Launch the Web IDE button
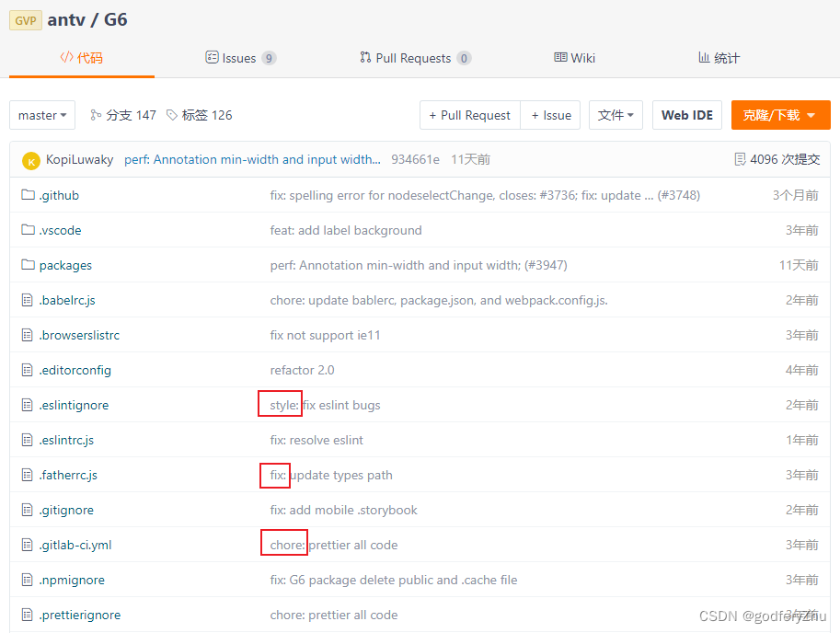This screenshot has width=840, height=633. pos(686,115)
